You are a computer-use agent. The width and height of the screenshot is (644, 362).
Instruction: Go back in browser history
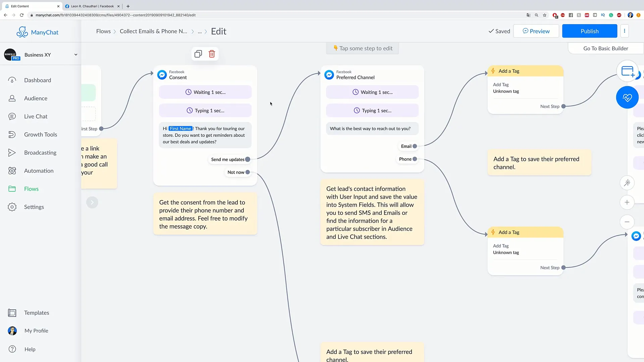[5, 15]
